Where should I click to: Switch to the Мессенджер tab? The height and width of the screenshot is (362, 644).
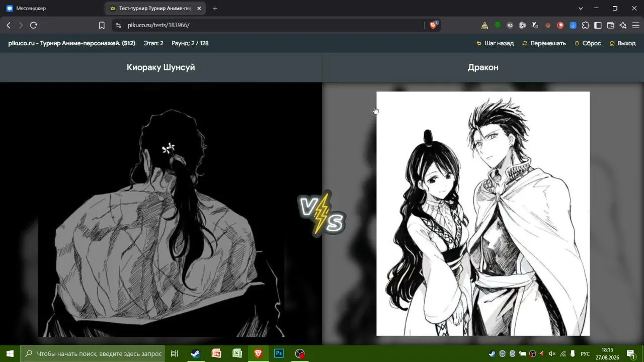pyautogui.click(x=52, y=8)
